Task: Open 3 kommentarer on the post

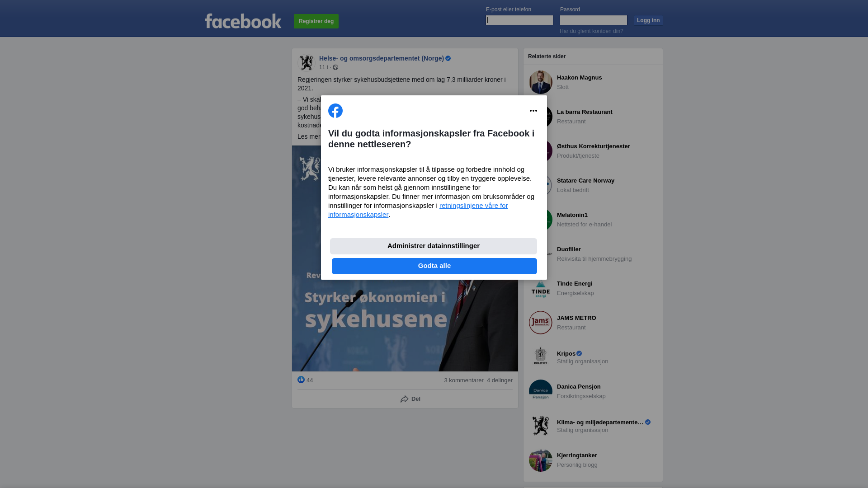Action: tap(464, 380)
